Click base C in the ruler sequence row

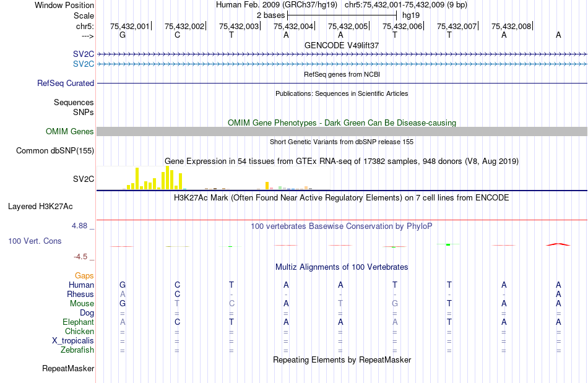point(178,35)
